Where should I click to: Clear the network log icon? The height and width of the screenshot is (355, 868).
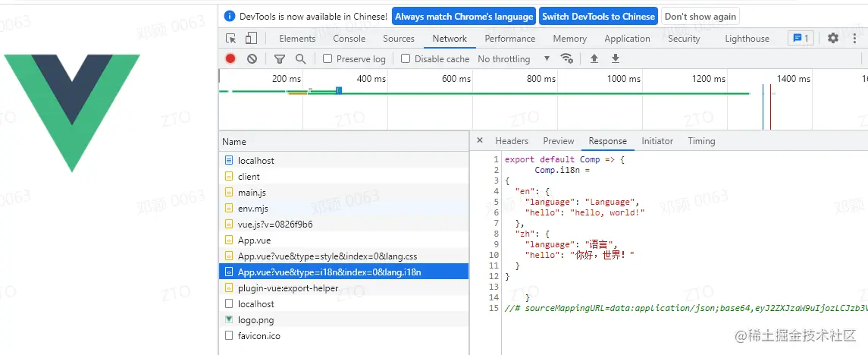coord(252,58)
